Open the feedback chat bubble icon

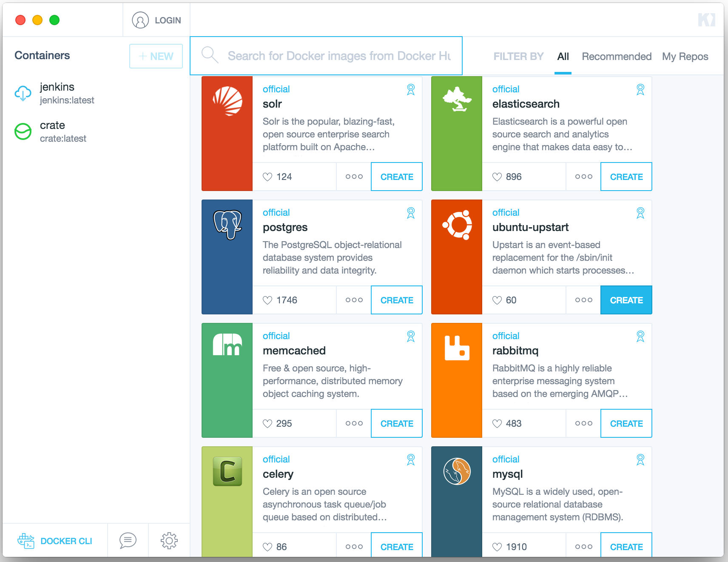(x=128, y=540)
